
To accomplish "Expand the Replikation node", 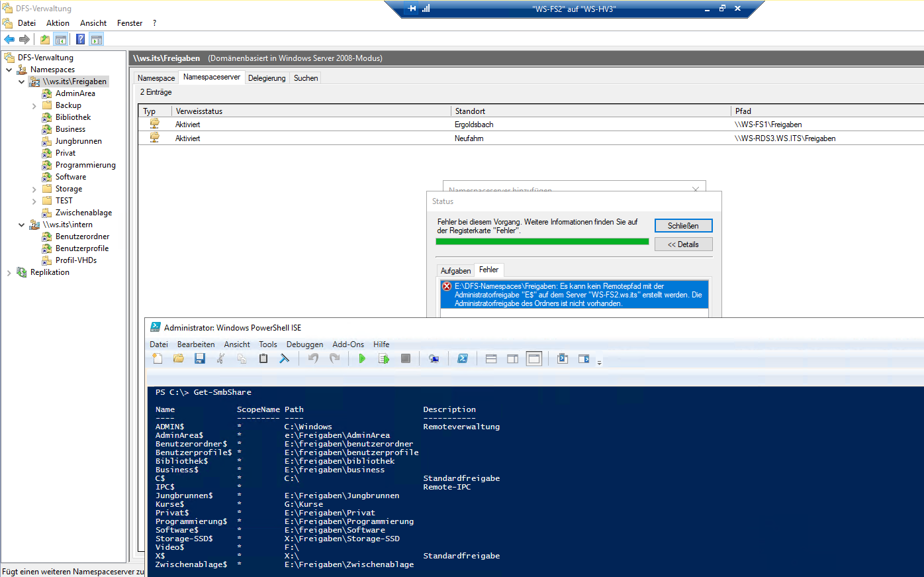I will 9,272.
